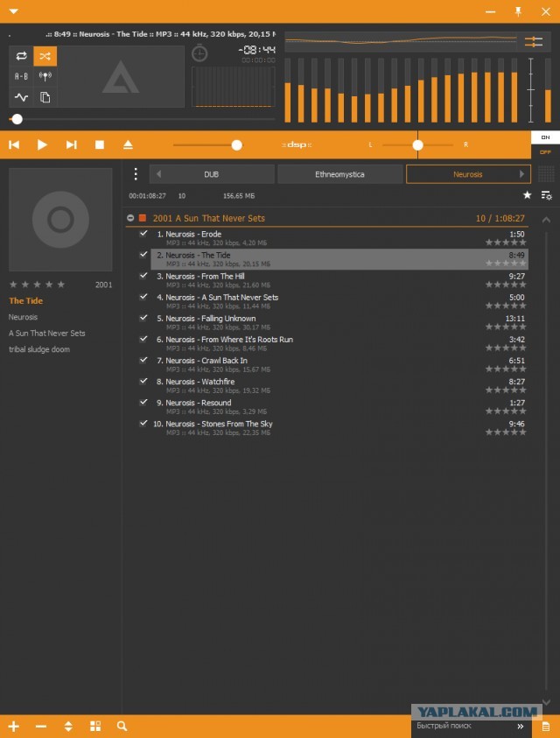Switch equalizer OFF
The height and width of the screenshot is (738, 560).
click(545, 152)
